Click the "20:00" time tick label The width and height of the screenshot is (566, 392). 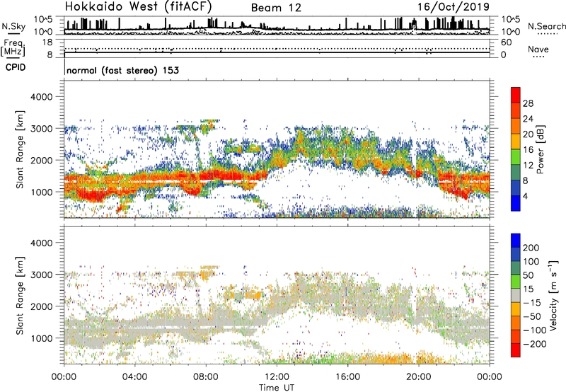[x=418, y=377]
